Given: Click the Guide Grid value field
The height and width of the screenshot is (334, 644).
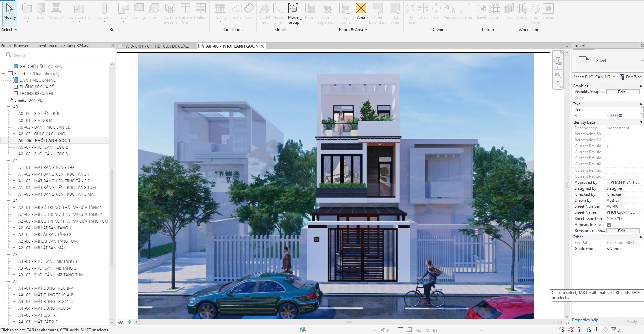Looking at the screenshot, I should coord(623,249).
